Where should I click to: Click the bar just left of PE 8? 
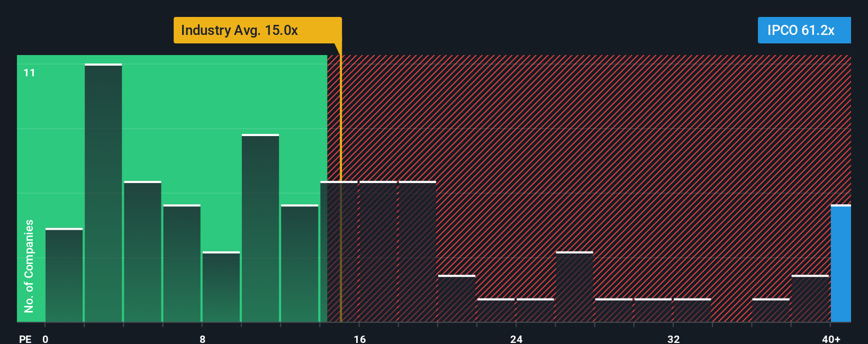click(182, 263)
